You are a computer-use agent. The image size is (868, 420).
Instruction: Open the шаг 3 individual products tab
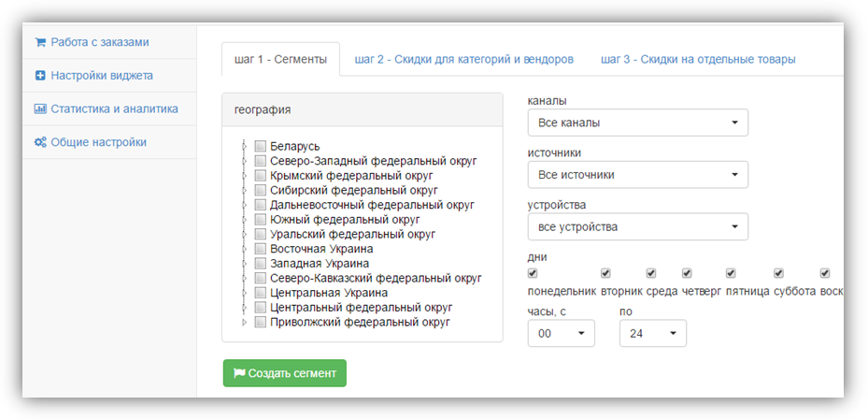pos(698,60)
